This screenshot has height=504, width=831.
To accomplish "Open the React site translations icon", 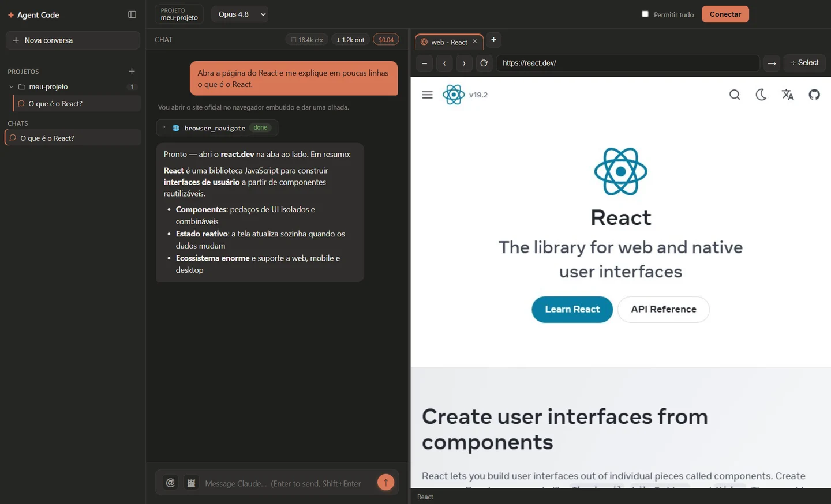I will (x=788, y=95).
